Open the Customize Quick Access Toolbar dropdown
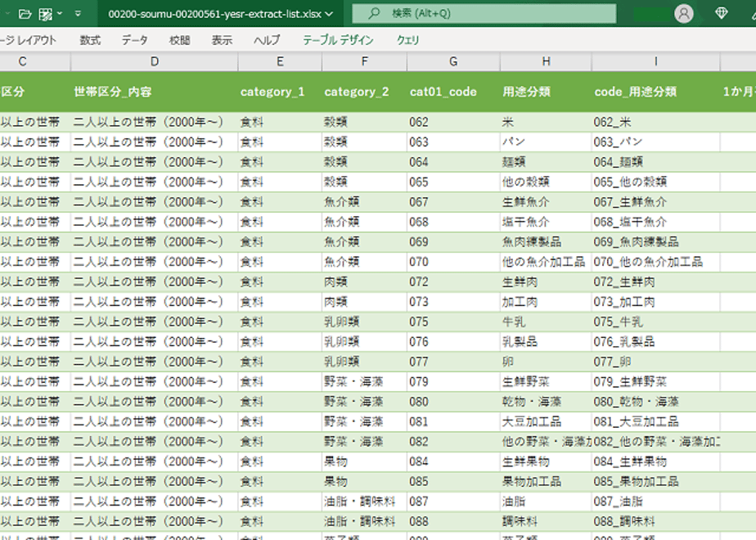The image size is (756, 540). pos(78,14)
